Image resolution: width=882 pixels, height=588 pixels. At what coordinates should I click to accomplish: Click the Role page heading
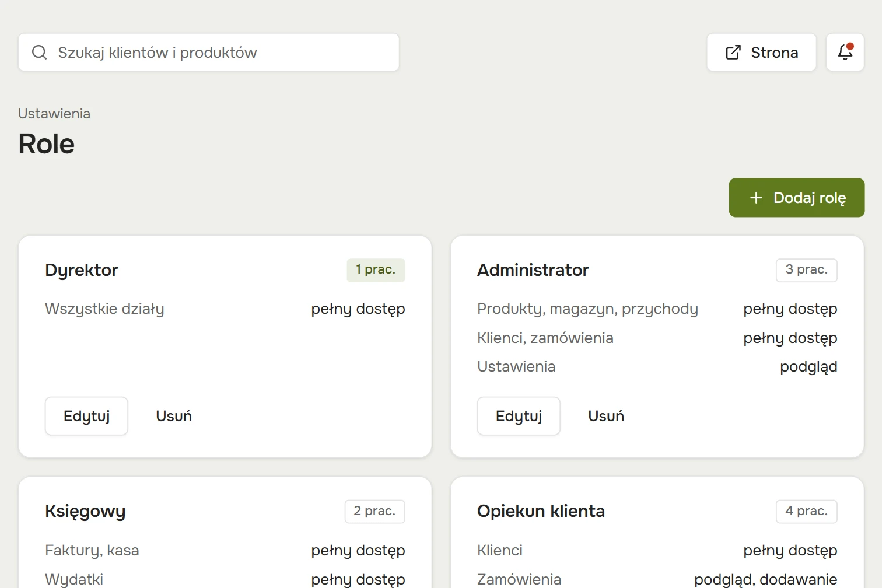pos(47,144)
